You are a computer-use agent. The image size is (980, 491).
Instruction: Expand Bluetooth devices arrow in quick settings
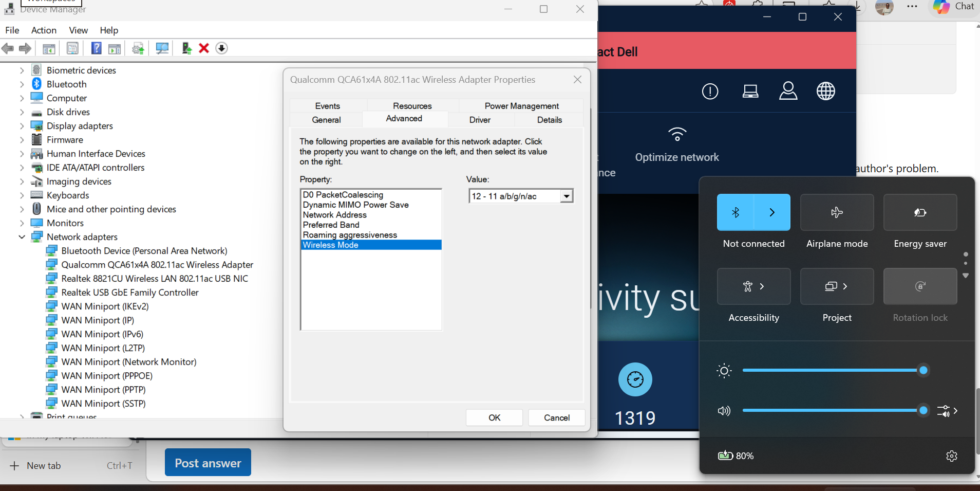[x=772, y=212]
